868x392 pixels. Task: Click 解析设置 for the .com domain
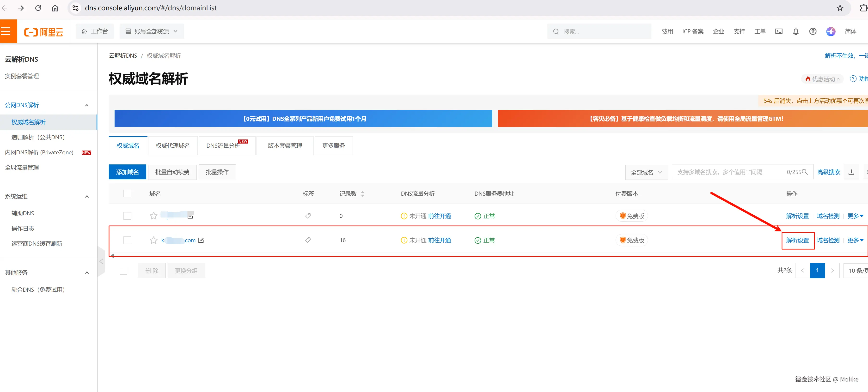coord(797,240)
